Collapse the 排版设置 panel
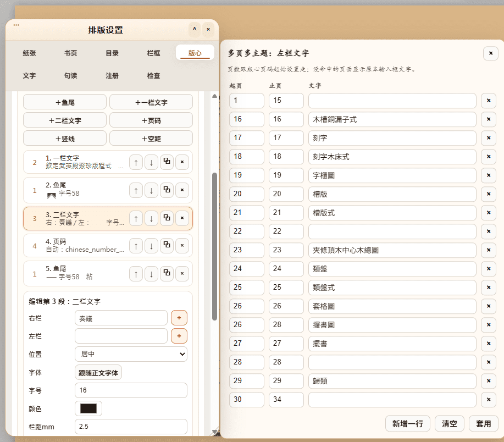The height and width of the screenshot is (442, 504). click(x=195, y=29)
